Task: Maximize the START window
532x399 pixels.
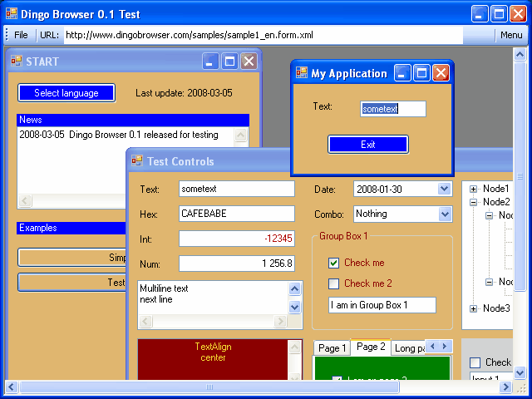Action: pyautogui.click(x=229, y=62)
